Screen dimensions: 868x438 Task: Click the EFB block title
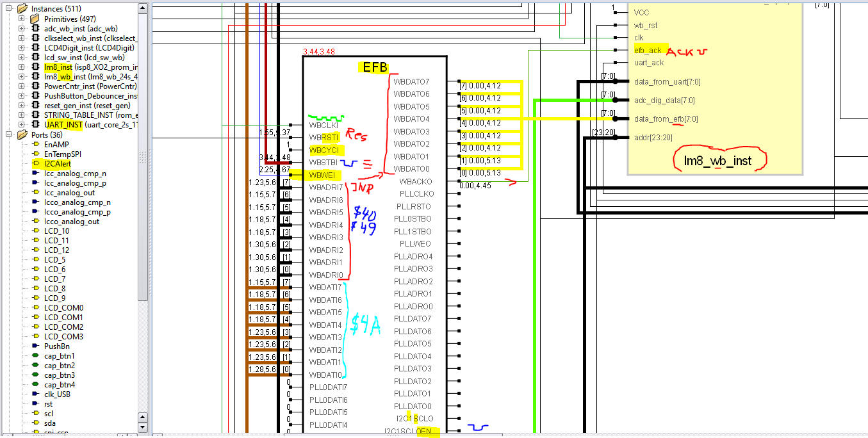click(375, 66)
